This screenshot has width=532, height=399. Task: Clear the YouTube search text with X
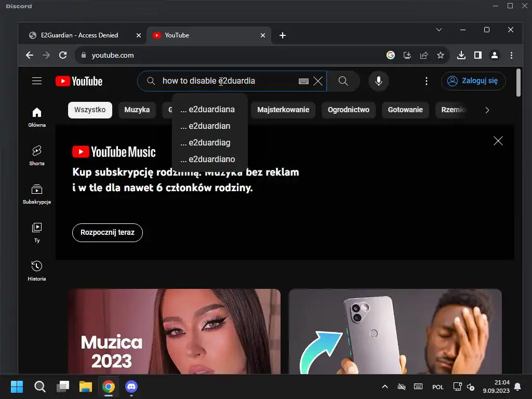click(318, 81)
